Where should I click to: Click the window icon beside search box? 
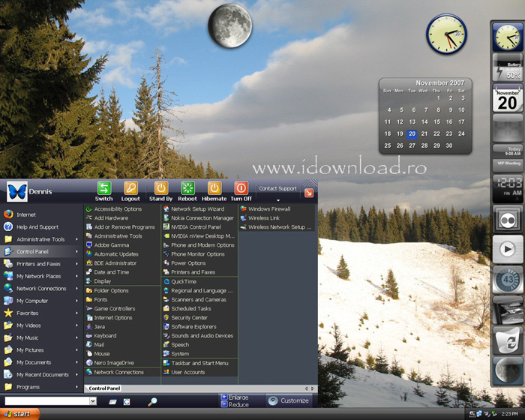pyautogui.click(x=112, y=401)
